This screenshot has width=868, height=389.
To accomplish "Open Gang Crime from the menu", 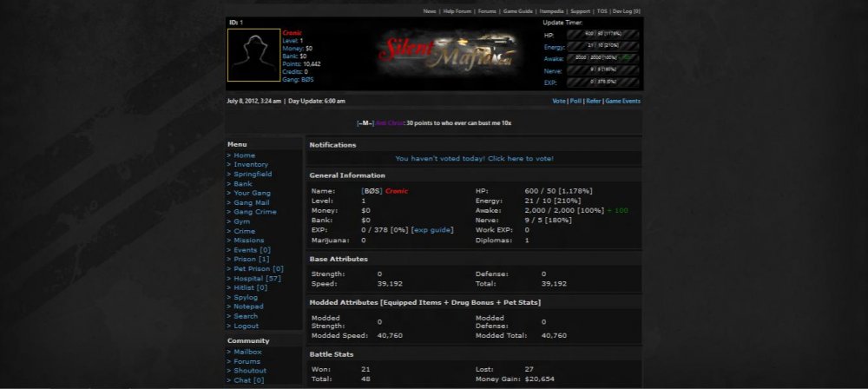I will 254,212.
